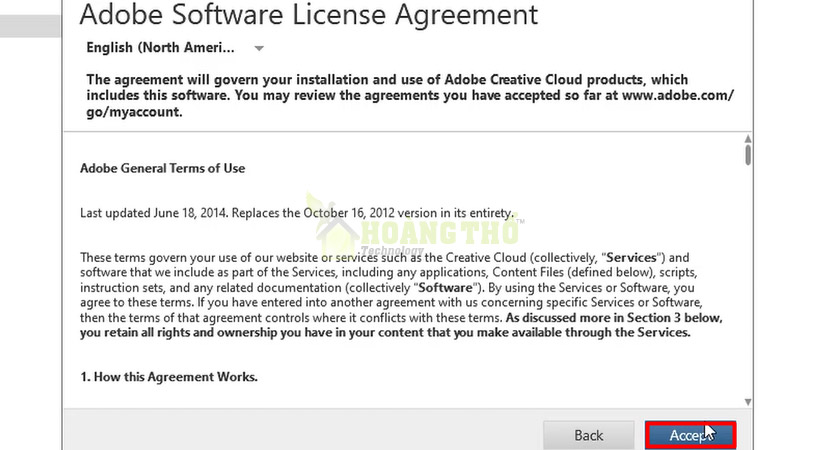Click the language dropdown arrow
Image resolution: width=820 pixels, height=450 pixels.
click(258, 48)
